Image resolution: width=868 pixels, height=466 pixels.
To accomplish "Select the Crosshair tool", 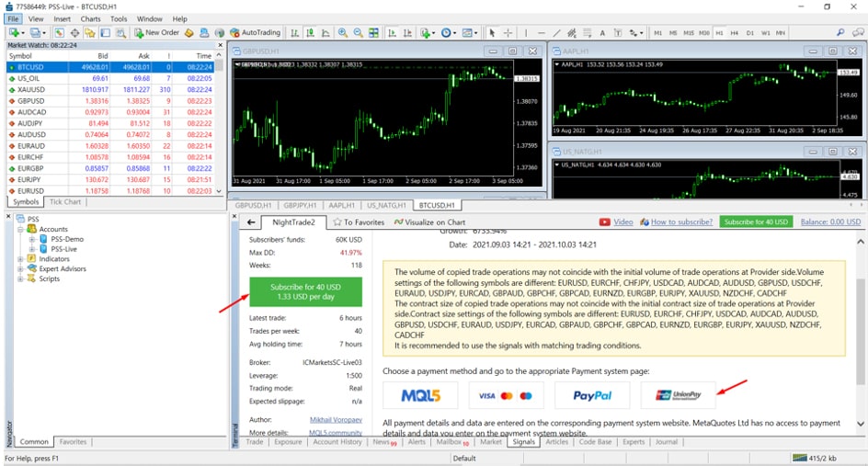I will tap(507, 33).
